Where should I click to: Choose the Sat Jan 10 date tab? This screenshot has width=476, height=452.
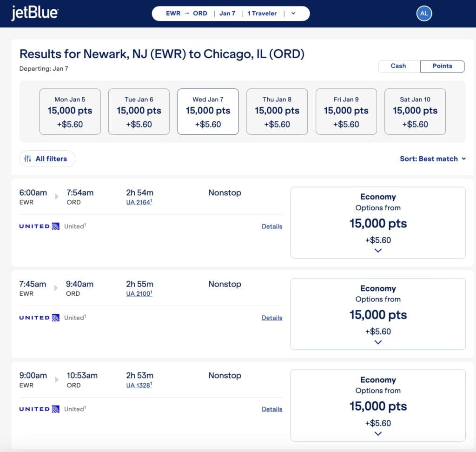415,112
